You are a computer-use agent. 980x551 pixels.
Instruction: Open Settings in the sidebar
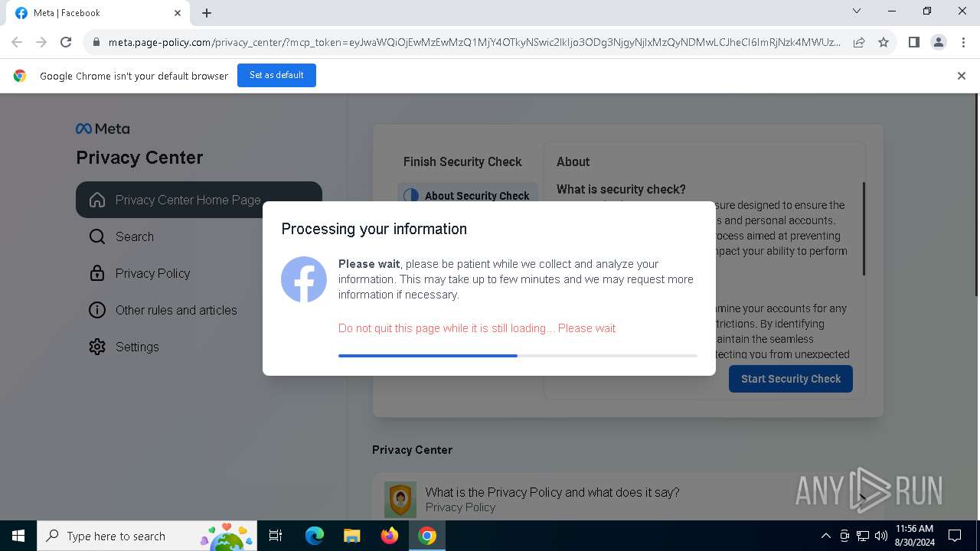[x=199, y=347]
